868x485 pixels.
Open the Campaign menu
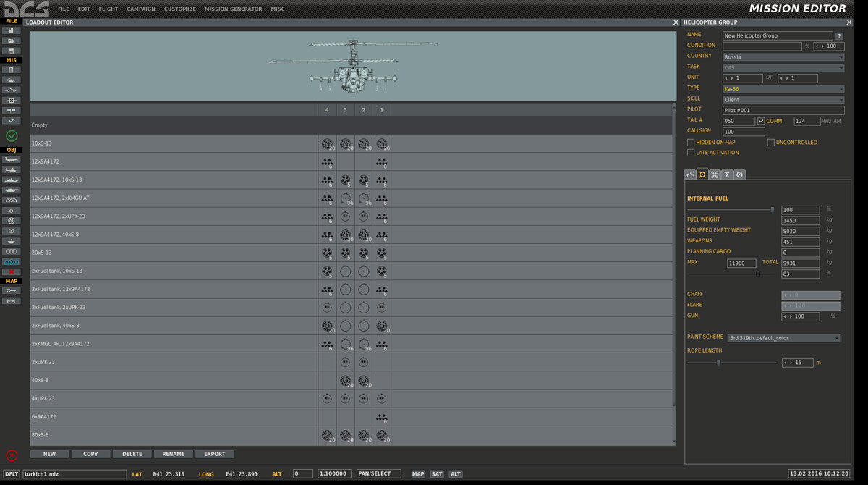tap(141, 9)
